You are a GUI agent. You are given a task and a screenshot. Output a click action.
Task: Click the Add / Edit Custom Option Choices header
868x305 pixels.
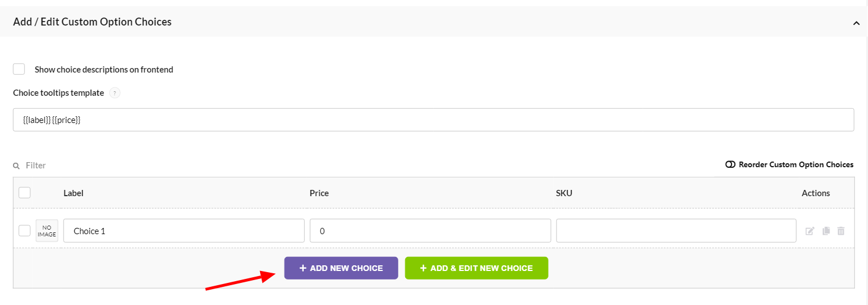(x=92, y=22)
